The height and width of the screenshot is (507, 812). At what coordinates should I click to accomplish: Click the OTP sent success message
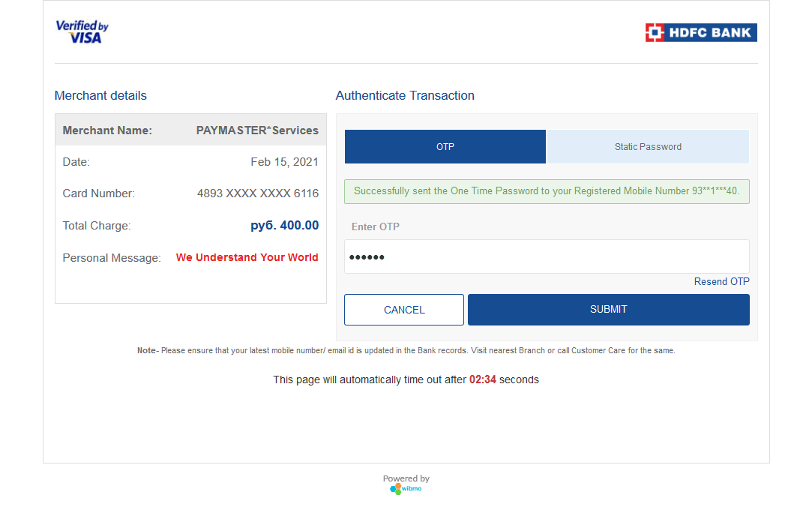[x=547, y=191]
